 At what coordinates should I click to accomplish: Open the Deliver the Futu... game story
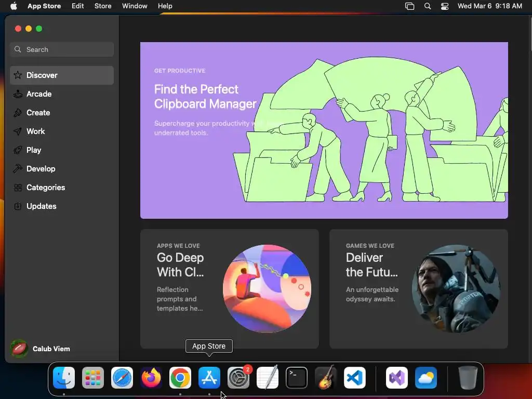(x=419, y=289)
